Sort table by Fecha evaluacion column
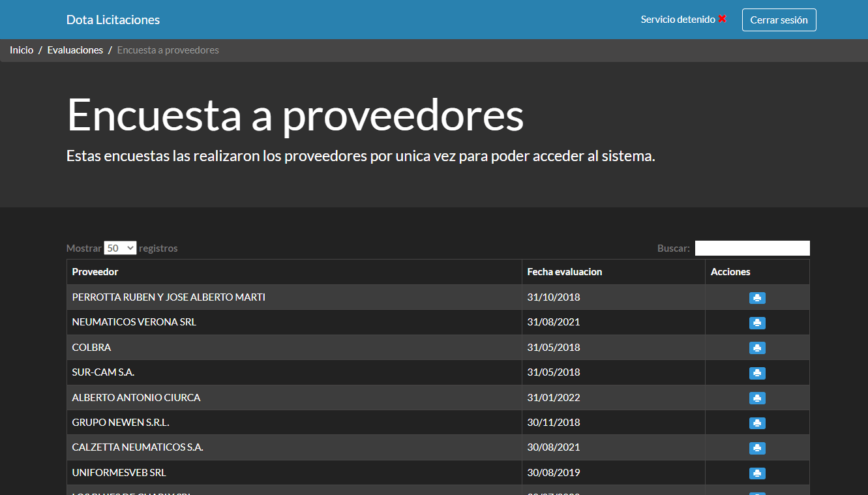 tap(564, 272)
